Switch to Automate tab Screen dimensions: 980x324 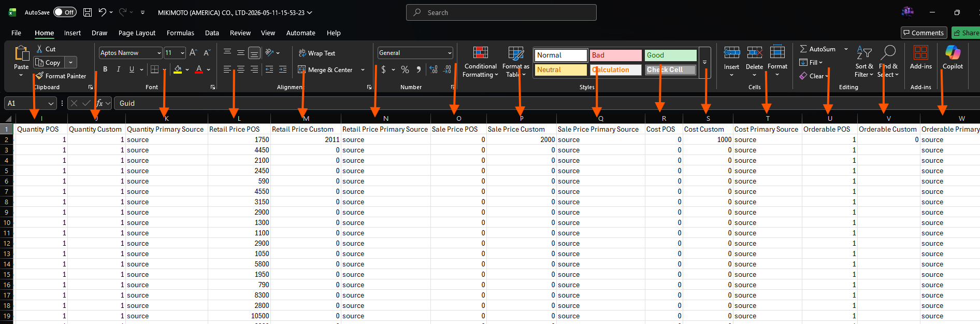(300, 33)
